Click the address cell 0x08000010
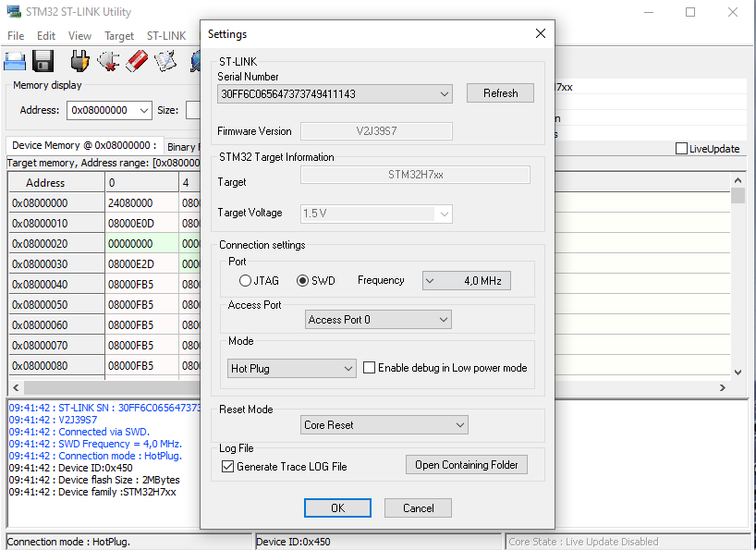The image size is (756, 550). [56, 223]
